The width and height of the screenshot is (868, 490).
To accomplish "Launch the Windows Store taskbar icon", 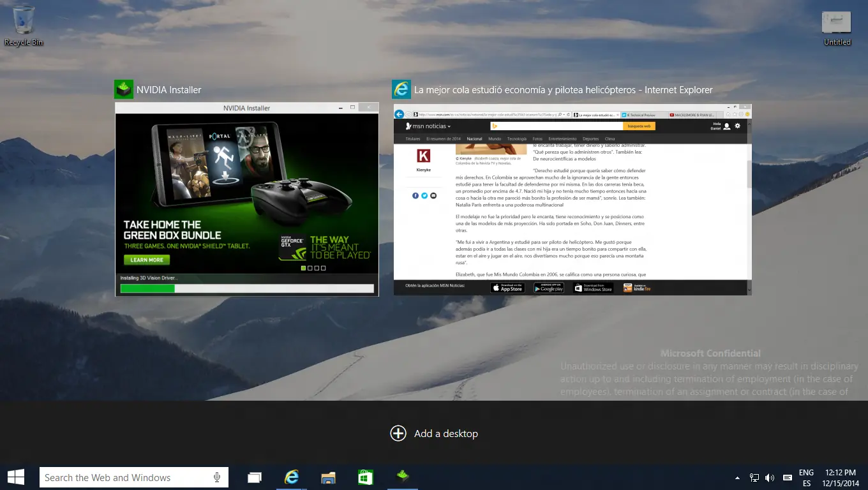I will click(x=365, y=477).
